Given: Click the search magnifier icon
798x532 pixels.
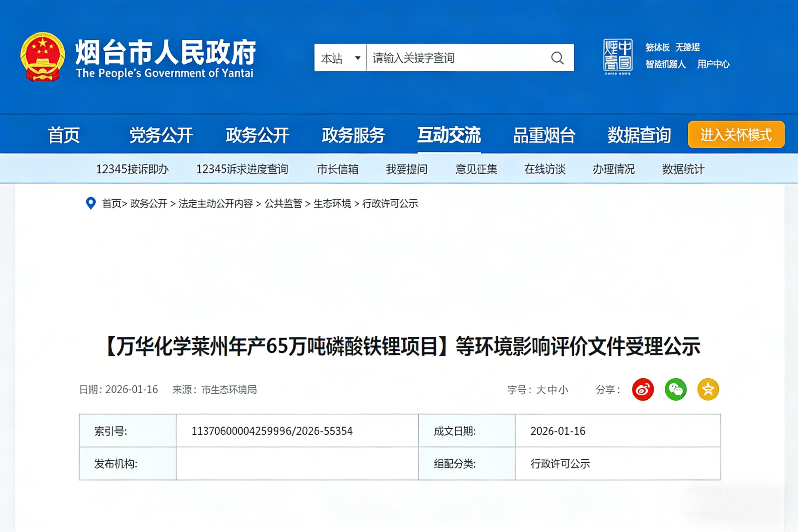Looking at the screenshot, I should click(557, 58).
